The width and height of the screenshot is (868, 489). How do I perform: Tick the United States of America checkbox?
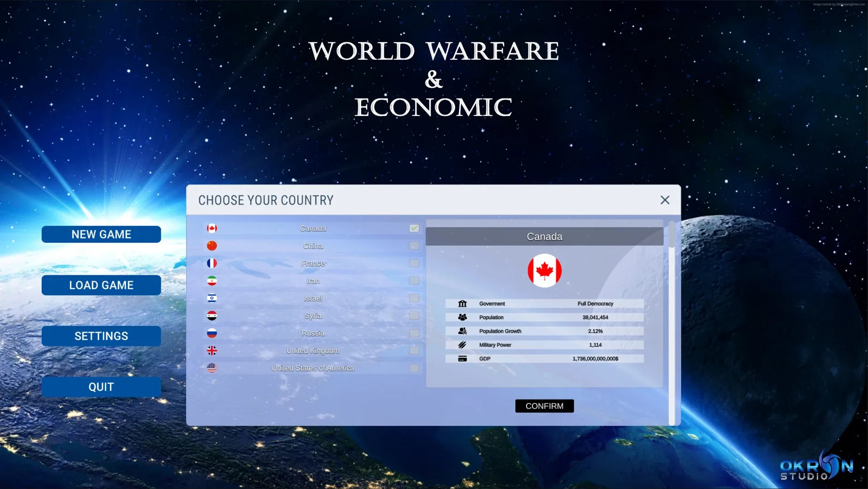pyautogui.click(x=414, y=368)
